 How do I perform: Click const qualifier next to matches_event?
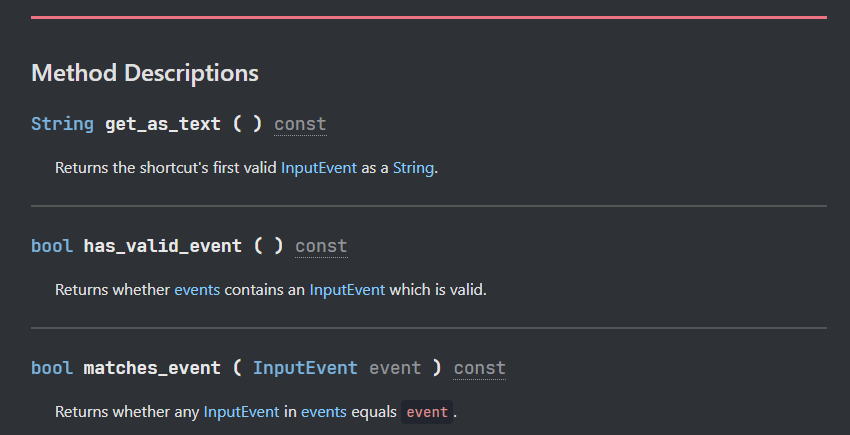click(x=480, y=368)
